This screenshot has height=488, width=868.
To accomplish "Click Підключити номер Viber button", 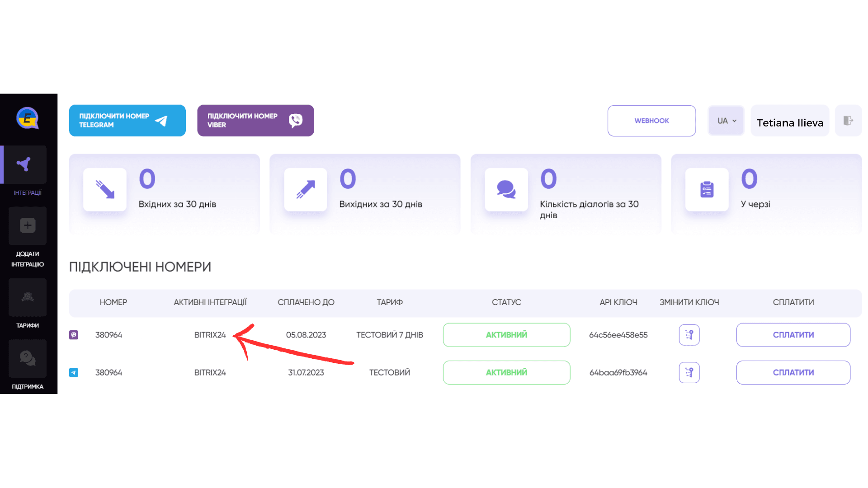I will tap(256, 121).
